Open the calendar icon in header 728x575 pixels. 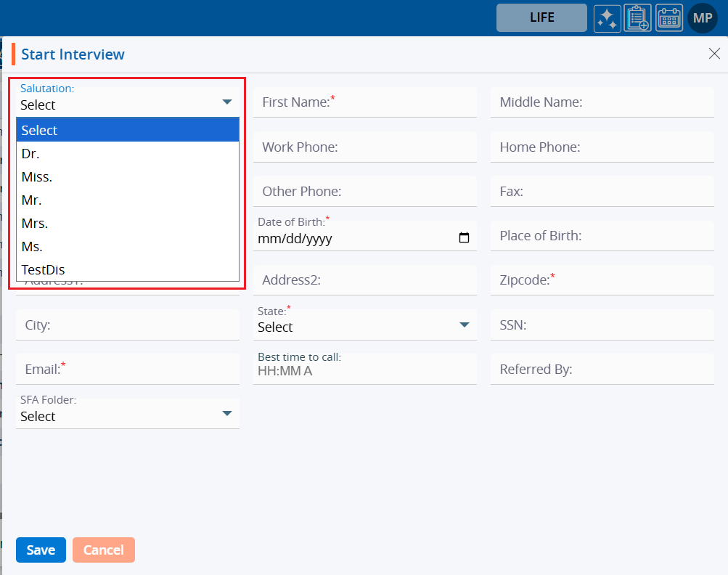click(x=669, y=18)
